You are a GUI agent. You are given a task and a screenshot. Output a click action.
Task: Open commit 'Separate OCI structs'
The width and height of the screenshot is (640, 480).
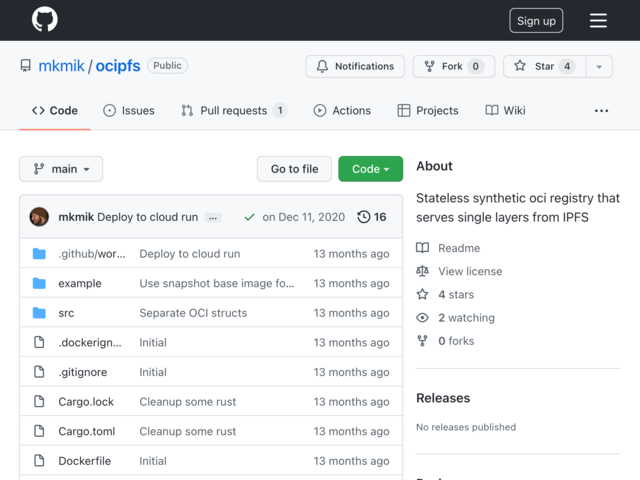click(x=193, y=313)
